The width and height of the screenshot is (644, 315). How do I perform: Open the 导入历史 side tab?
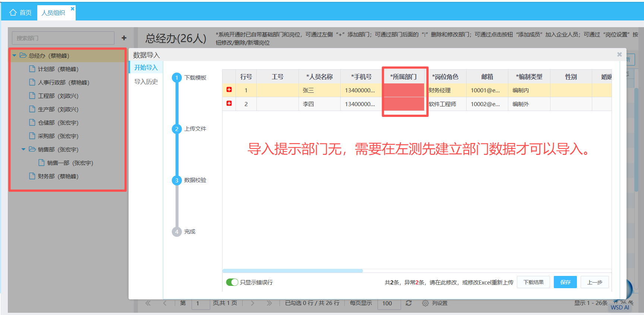click(x=146, y=82)
